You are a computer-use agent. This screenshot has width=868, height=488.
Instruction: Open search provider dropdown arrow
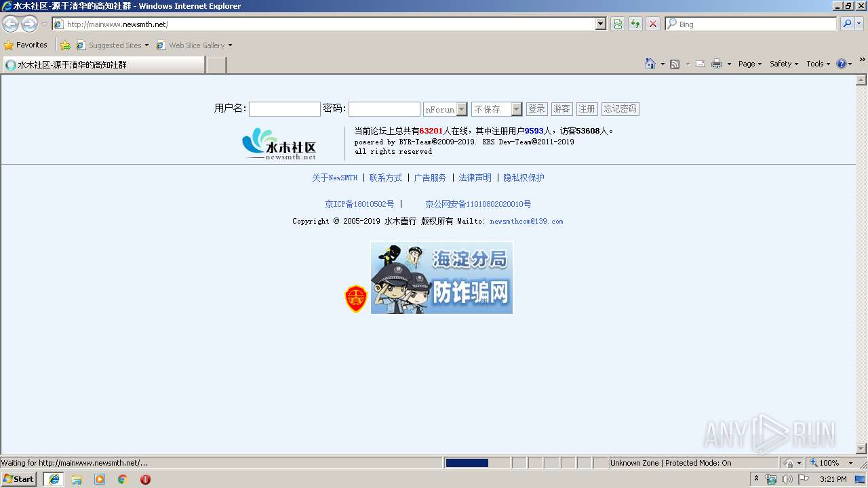point(860,24)
